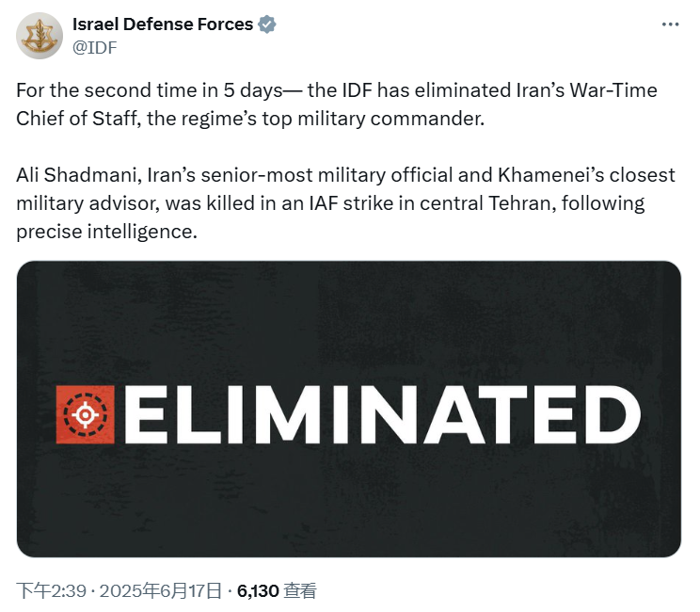Screen dimensions: 700x612
Task: Click the 下午2:39 post time
Action: coord(52,591)
